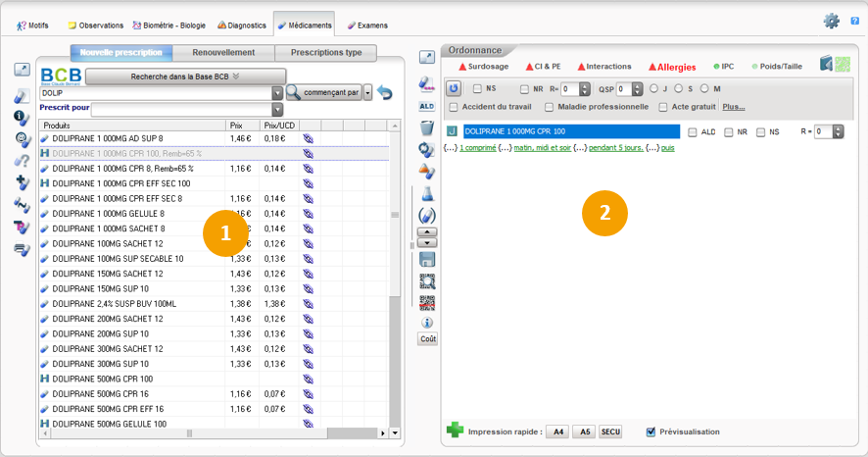
Task: Open the DOLIP search field dropdown arrow
Action: [277, 93]
